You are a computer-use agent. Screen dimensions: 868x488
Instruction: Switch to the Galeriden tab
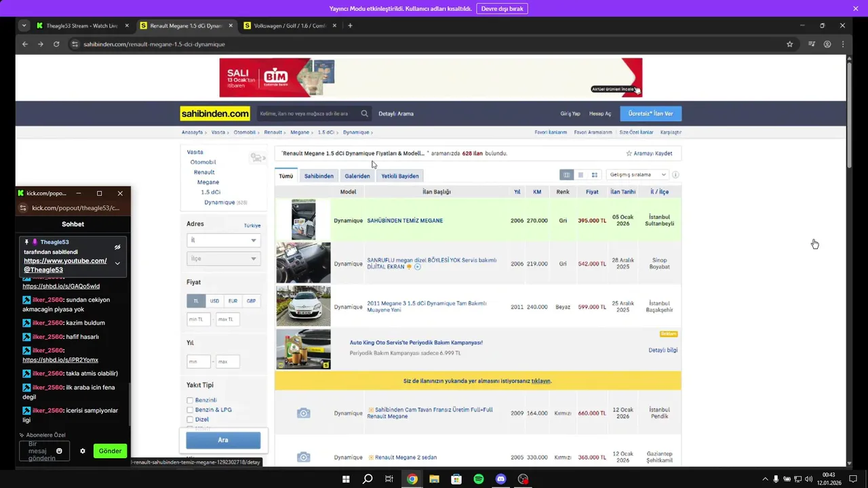[x=357, y=176]
